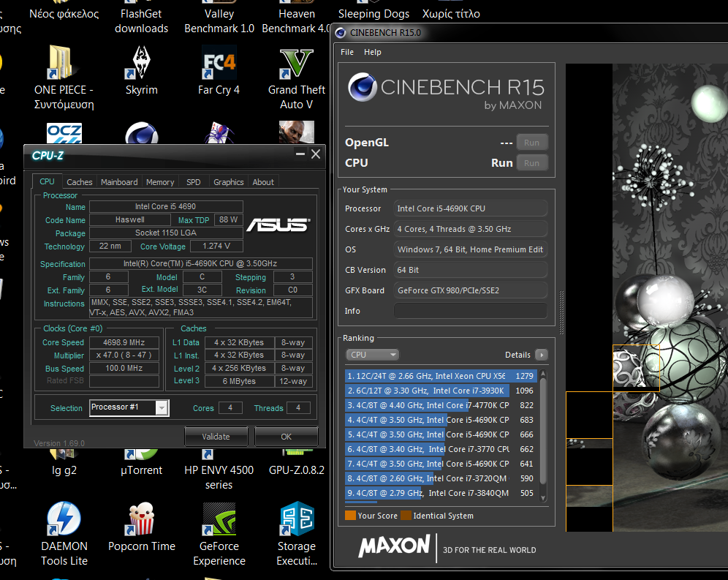Screen dimensions: 728x580
Task: Click the Validate button in CPU-Z
Action: pos(216,437)
